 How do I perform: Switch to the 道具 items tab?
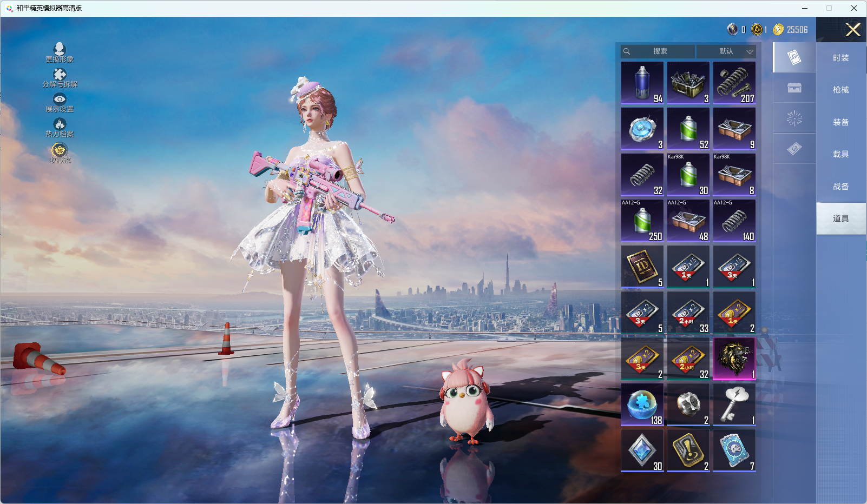coord(841,218)
